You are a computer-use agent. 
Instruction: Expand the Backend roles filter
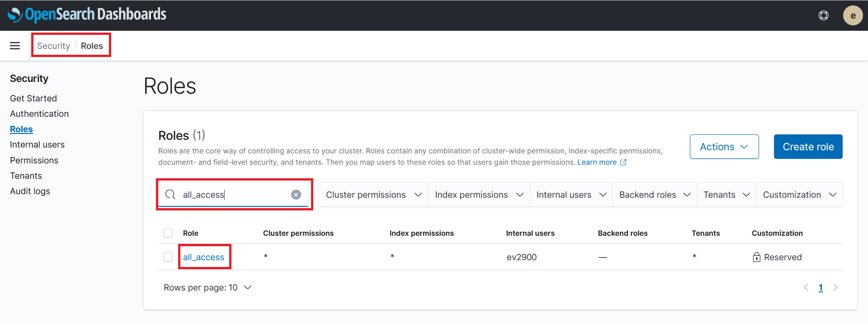pos(655,195)
